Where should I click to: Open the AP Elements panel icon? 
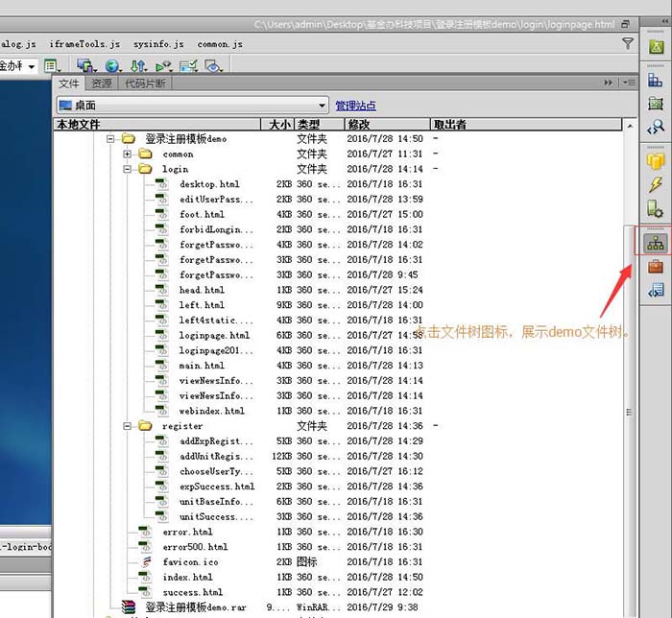(x=656, y=104)
